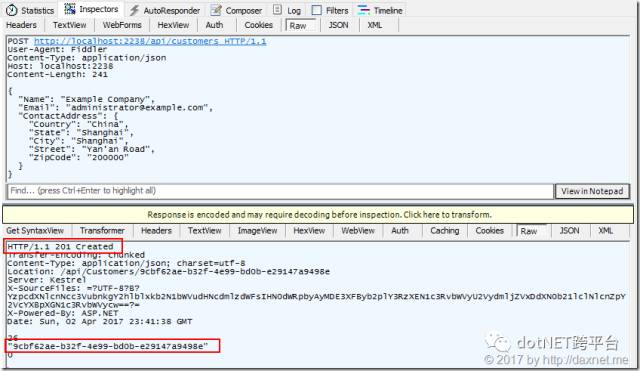Open response HexView tab
The image size is (640, 371).
pyautogui.click(x=309, y=231)
